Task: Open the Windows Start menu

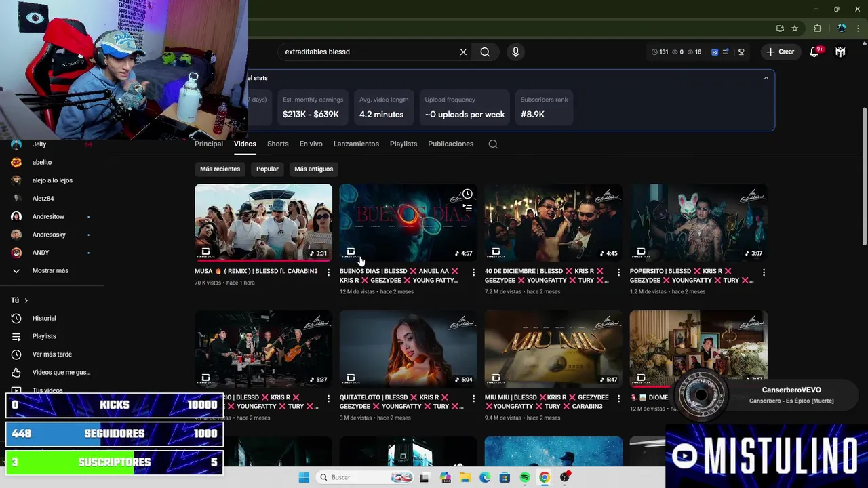Action: [304, 477]
